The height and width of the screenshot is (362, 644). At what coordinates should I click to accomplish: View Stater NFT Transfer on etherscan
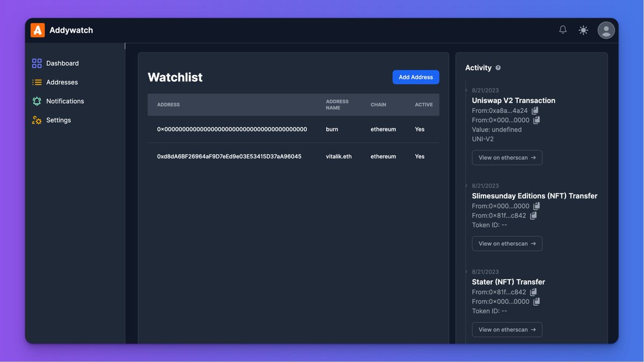click(507, 330)
